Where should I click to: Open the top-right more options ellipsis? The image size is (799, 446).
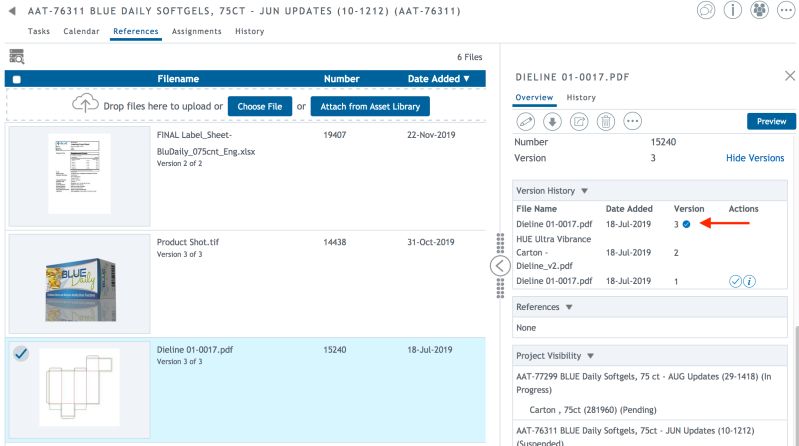tap(786, 10)
